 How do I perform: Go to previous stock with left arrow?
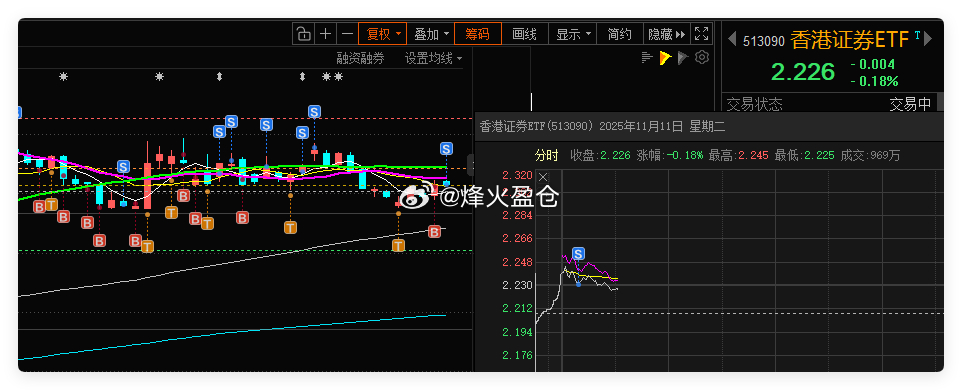point(731,39)
